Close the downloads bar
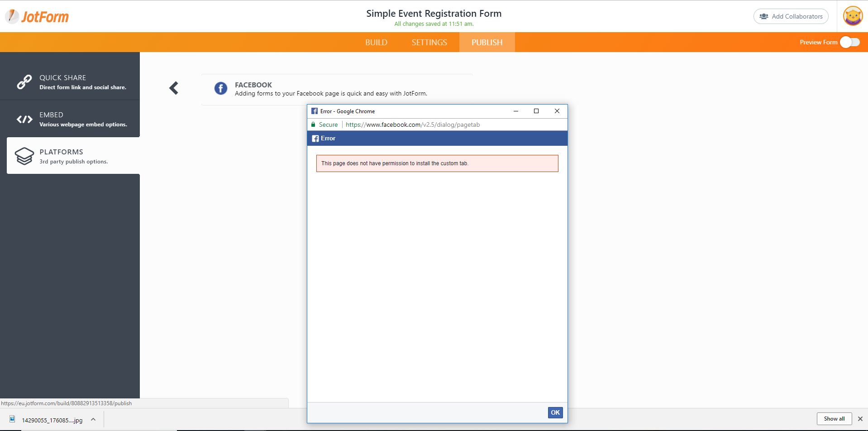 (x=860, y=419)
